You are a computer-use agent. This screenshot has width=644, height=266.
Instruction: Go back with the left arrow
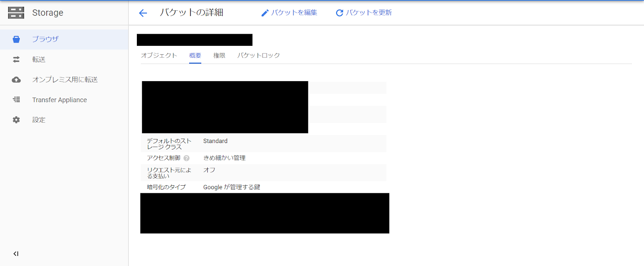pos(143,13)
